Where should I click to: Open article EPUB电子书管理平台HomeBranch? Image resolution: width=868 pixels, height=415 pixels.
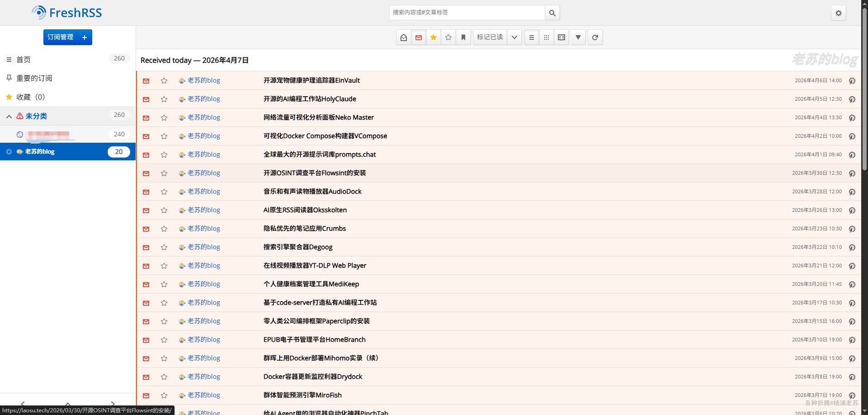tap(315, 340)
